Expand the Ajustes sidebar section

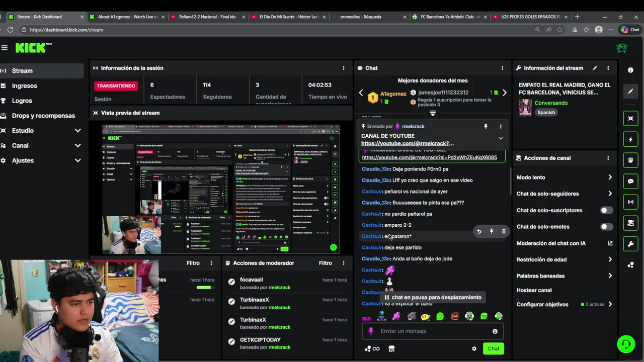(x=77, y=160)
